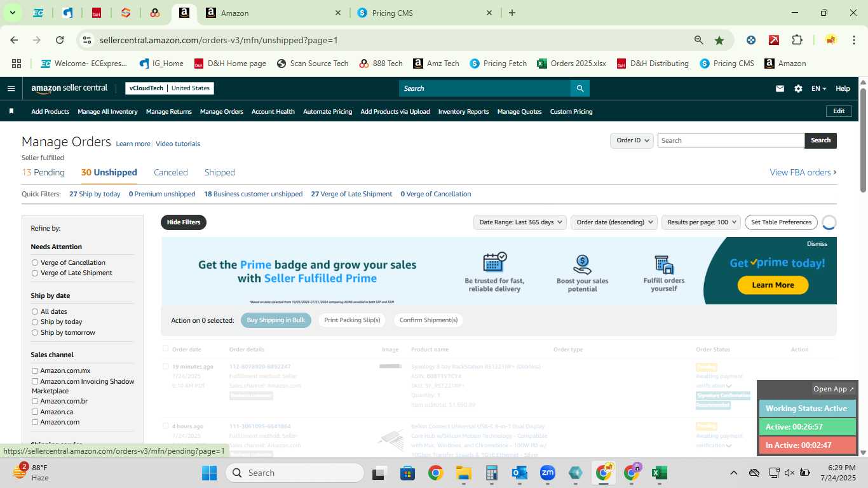Click the Learn More prime button

pos(773,285)
